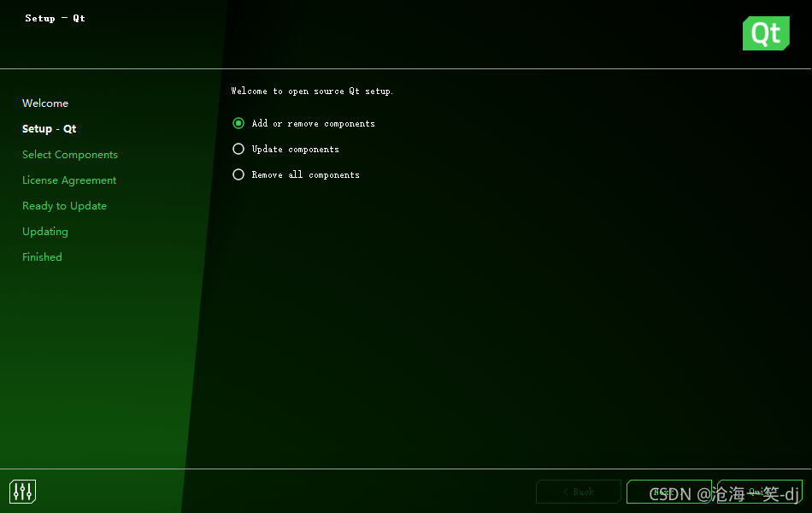
Task: Click the License Agreement sidebar step
Action: tap(69, 180)
